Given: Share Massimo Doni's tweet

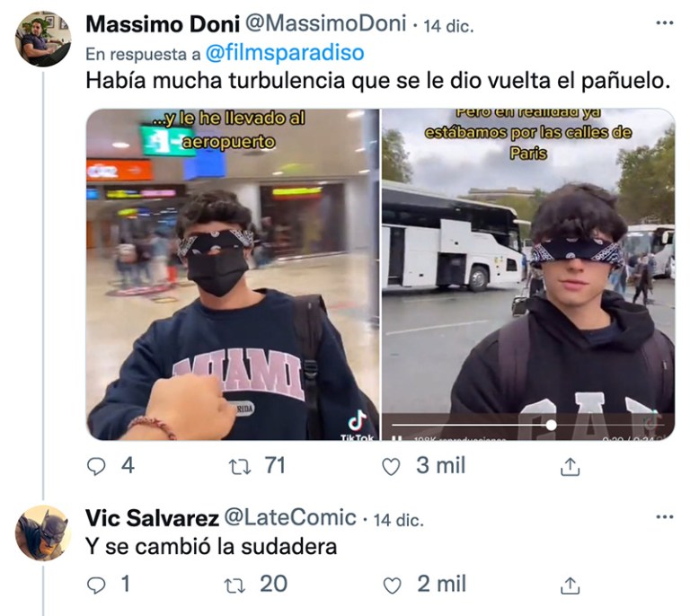Looking at the screenshot, I should click(570, 467).
